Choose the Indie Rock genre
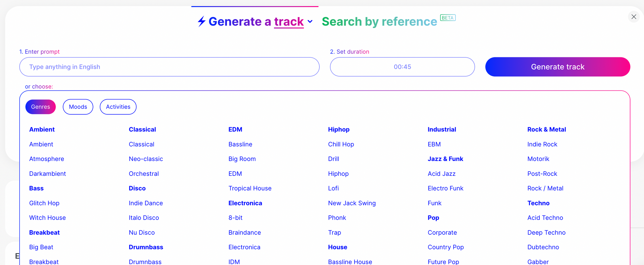Viewport: 644px width, 265px height. click(x=542, y=145)
